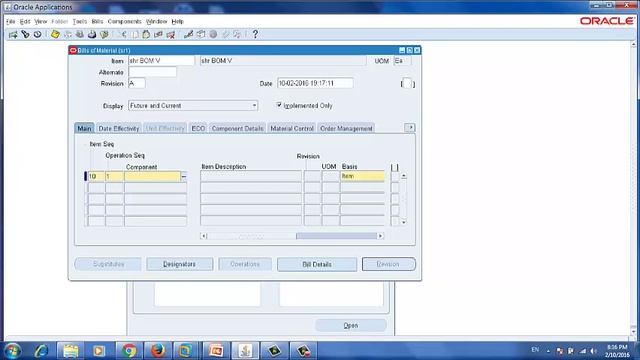Click the header flexfield bracket box beside Date
Viewport: 640px width, 360px height.
tap(407, 84)
